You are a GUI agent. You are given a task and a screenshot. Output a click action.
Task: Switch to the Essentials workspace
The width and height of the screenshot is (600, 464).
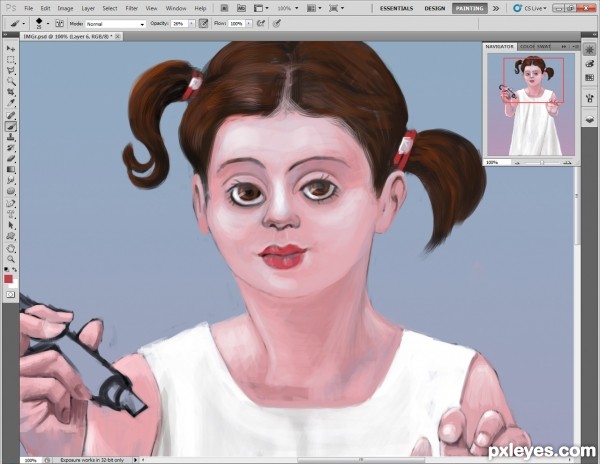tap(396, 8)
